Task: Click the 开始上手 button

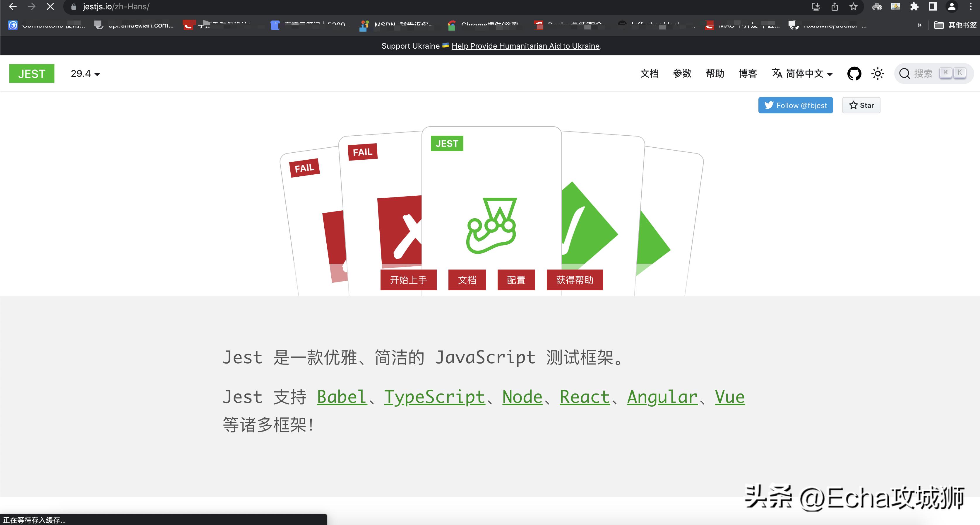Action: coord(408,280)
